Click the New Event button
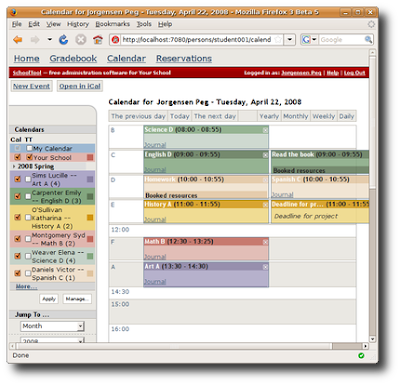The height and width of the screenshot is (385, 400). pos(31,86)
